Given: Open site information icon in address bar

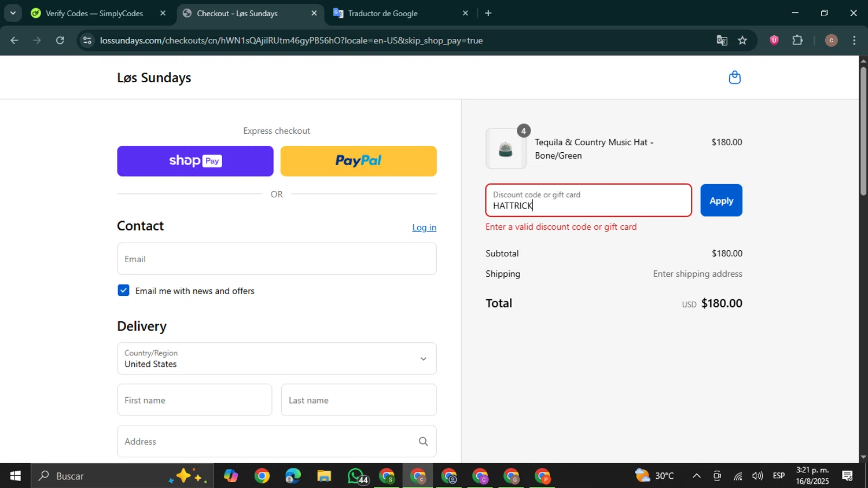Looking at the screenshot, I should pos(87,41).
